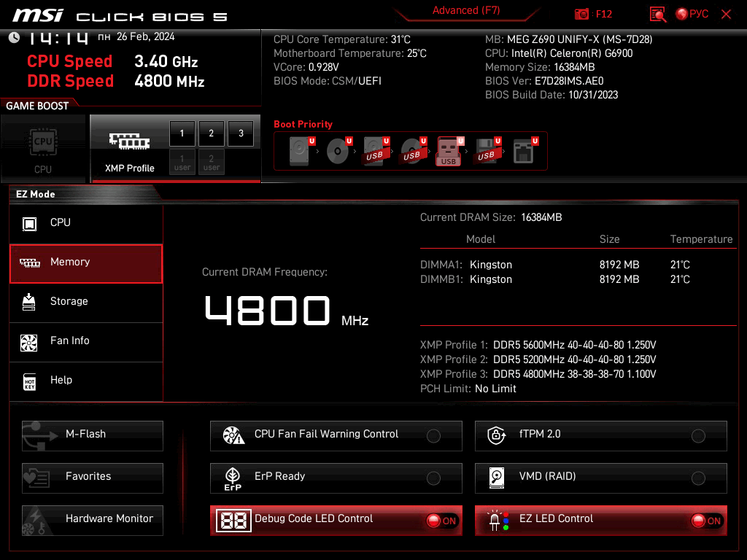Click the XMP Profile 1 DDR5 5600MHz line

[538, 345]
